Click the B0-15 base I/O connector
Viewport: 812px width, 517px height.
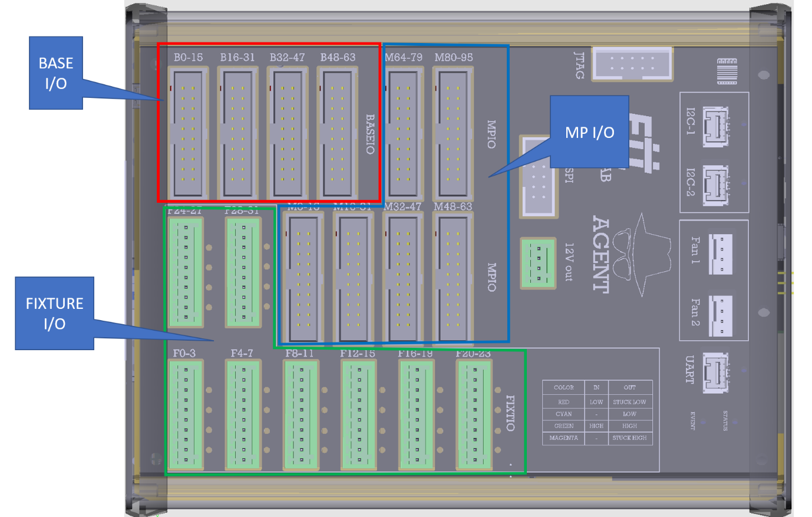pos(188,133)
